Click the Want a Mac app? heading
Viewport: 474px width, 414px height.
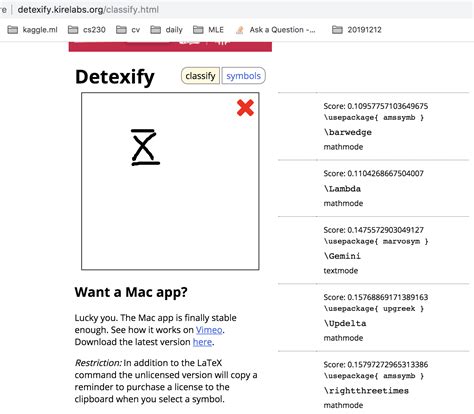131,292
